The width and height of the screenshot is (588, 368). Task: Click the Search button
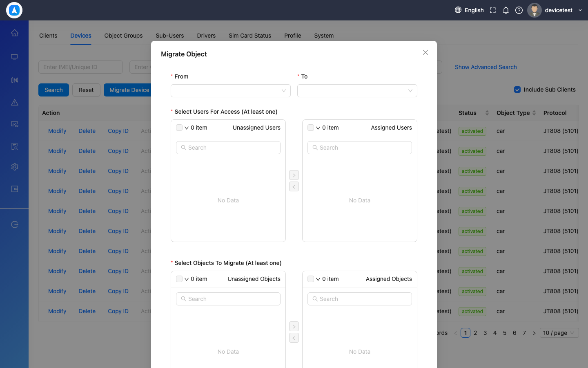53,90
